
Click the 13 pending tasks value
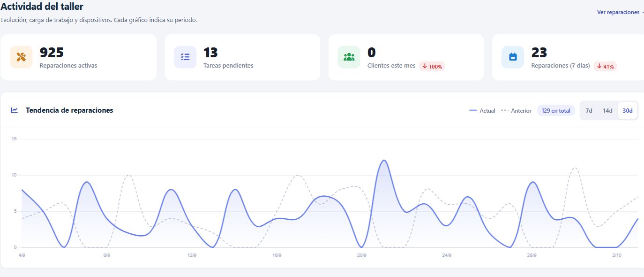click(210, 53)
